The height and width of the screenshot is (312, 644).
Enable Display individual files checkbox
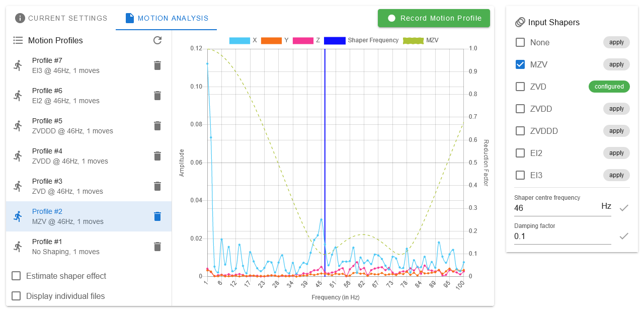tap(16, 296)
